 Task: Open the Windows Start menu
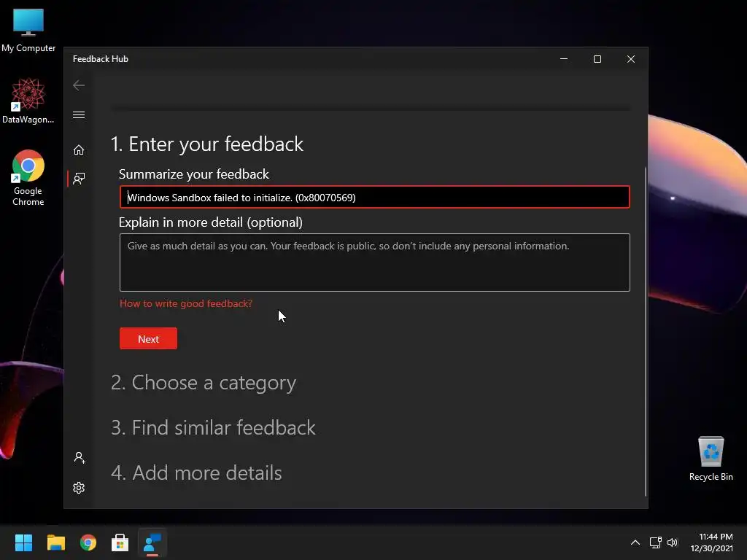[23, 542]
